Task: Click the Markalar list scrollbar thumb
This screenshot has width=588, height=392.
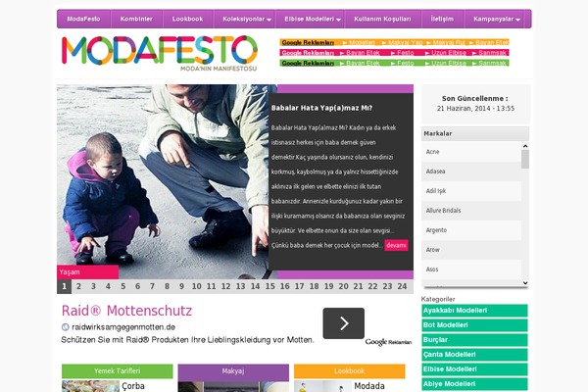Action: [x=525, y=160]
